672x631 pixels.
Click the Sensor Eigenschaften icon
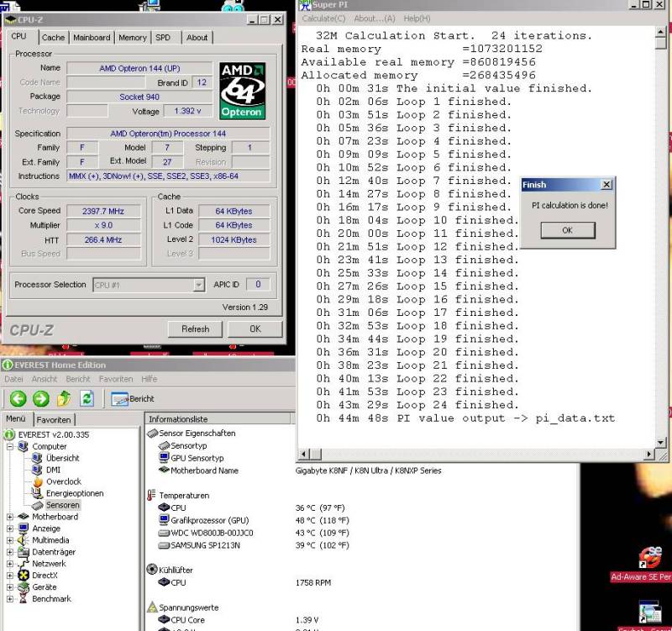[153, 434]
